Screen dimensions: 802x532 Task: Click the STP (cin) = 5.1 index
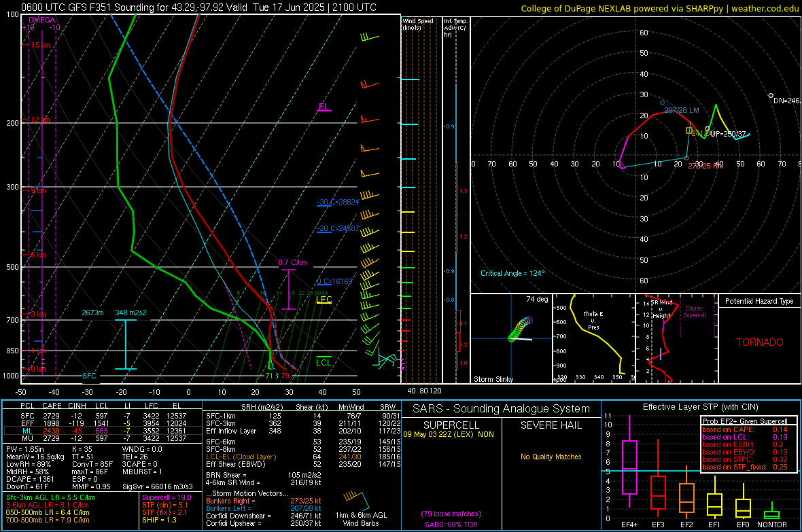164,505
